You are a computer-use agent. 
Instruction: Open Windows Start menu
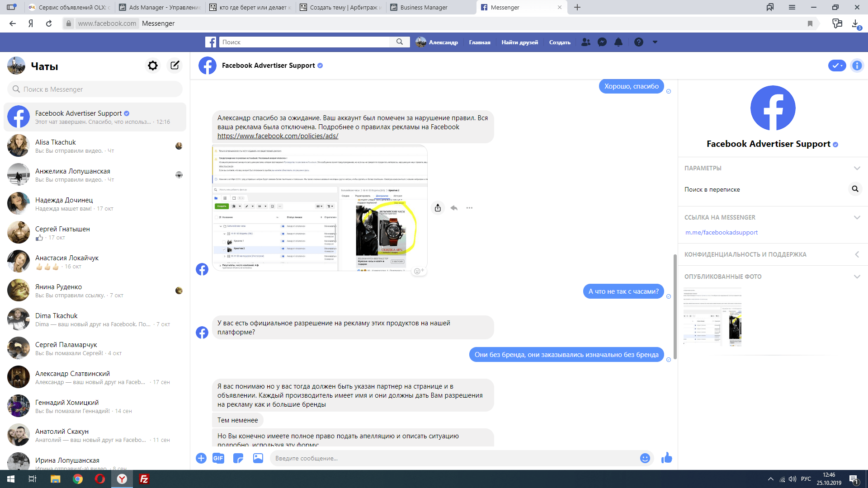(x=11, y=479)
